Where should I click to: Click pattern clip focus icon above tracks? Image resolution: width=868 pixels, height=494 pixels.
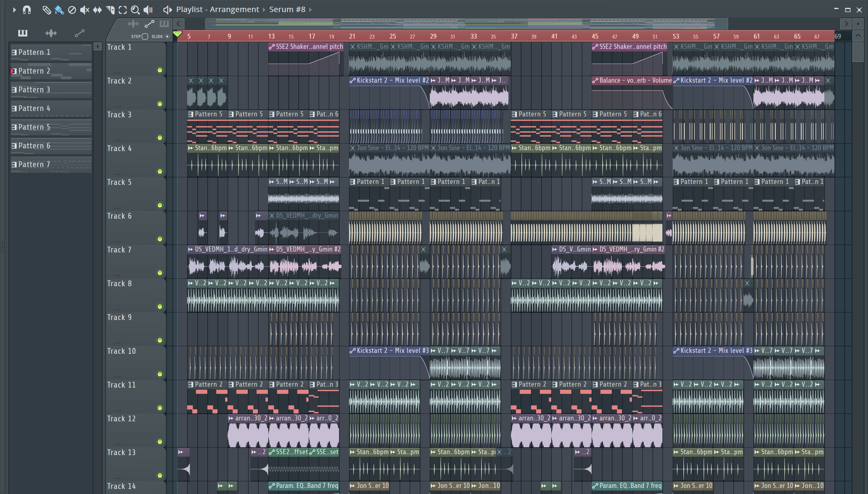[164, 24]
